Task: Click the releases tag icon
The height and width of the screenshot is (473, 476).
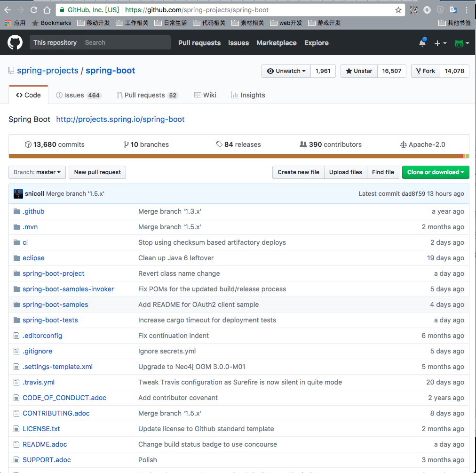Action: tap(219, 144)
